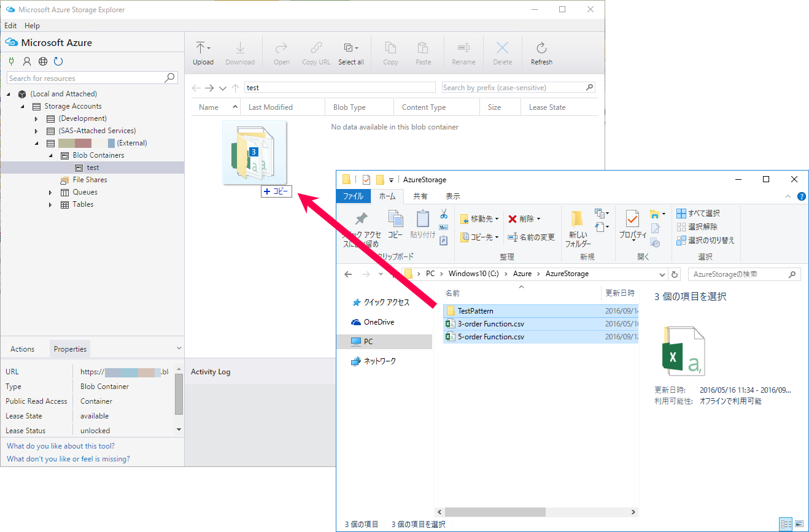Open the address bar history dropdown in File Explorer

[x=662, y=274]
